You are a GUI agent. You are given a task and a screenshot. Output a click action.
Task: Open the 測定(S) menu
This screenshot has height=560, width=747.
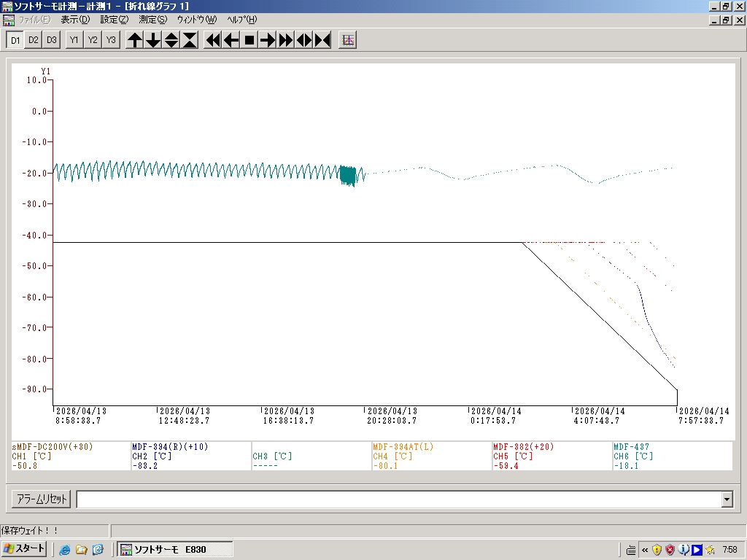152,20
